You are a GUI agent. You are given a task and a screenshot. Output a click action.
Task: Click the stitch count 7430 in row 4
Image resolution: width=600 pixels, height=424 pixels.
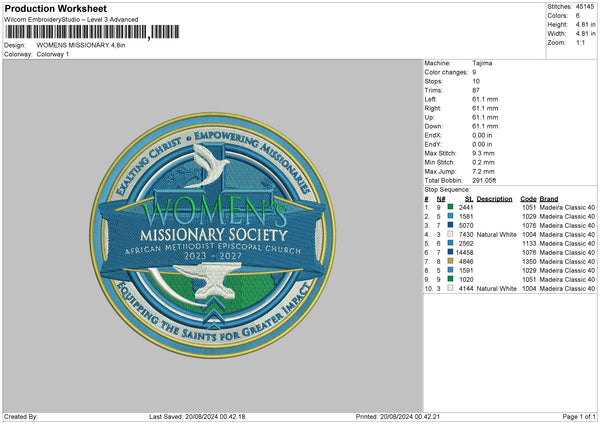point(466,234)
